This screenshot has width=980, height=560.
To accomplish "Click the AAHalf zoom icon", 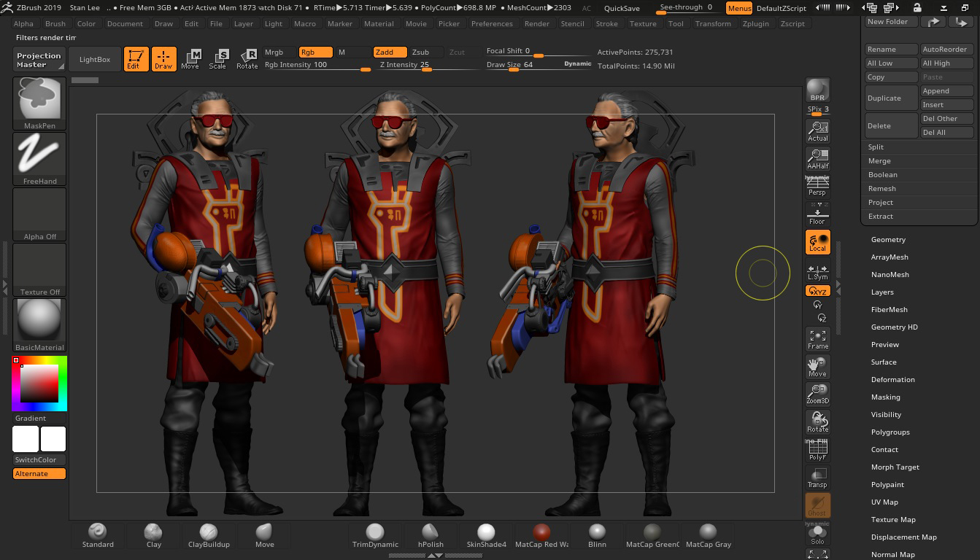I will point(817,159).
